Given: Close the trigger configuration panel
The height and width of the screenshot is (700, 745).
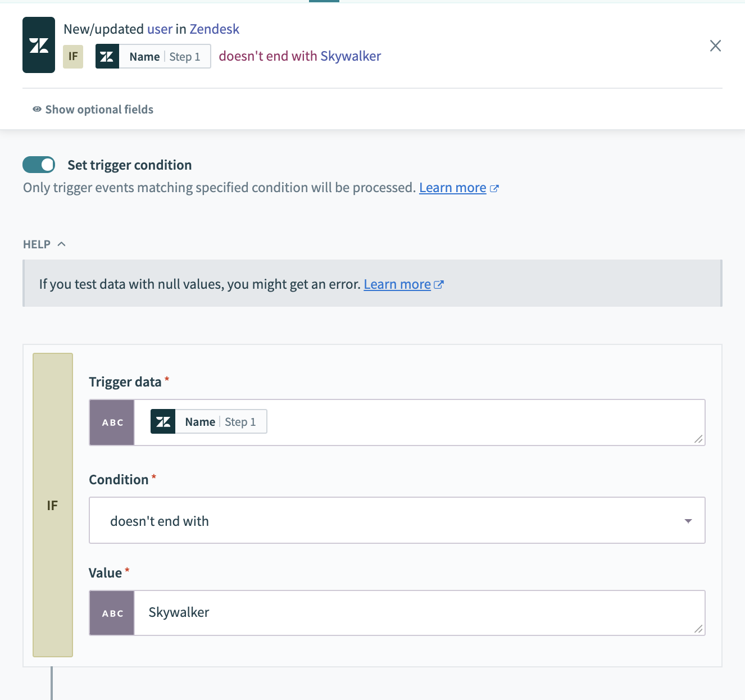Looking at the screenshot, I should tap(715, 46).
